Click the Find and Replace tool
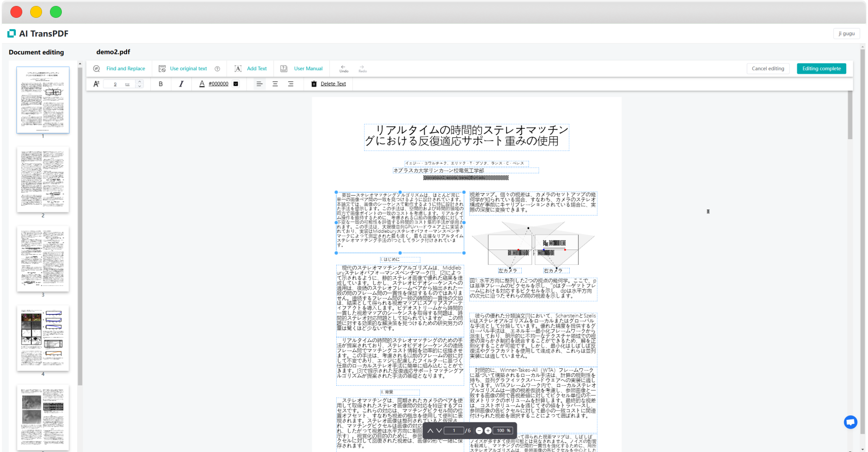868x452 pixels. click(125, 69)
